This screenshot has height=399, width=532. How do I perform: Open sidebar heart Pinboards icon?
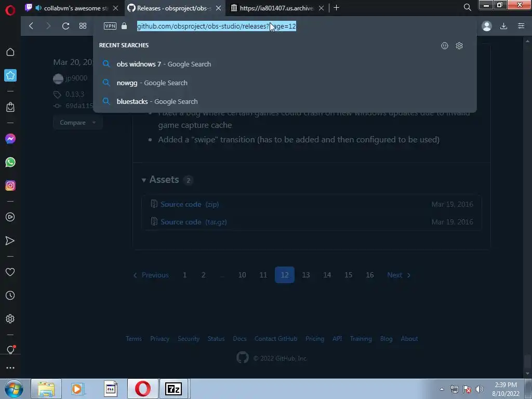click(10, 272)
